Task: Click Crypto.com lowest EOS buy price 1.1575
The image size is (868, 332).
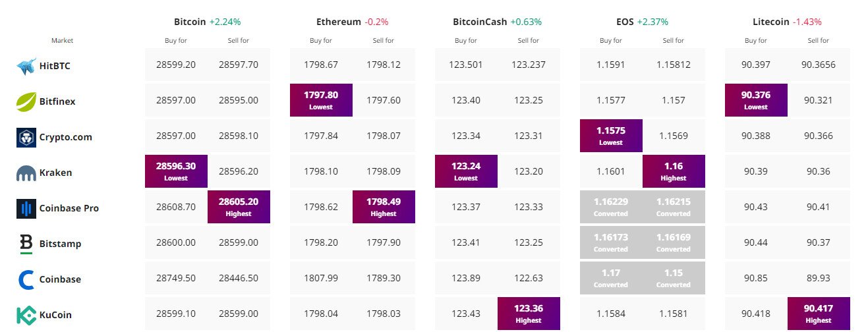Action: pos(611,136)
